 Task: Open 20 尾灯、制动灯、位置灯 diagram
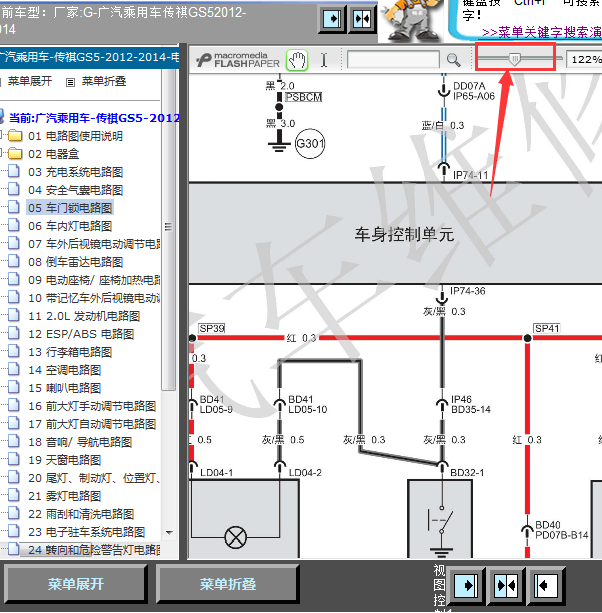[94, 478]
